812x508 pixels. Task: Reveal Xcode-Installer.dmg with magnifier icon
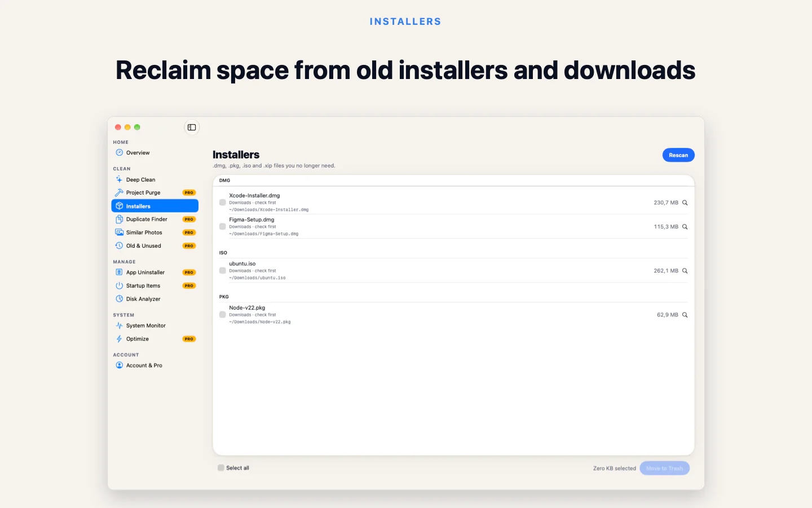coord(685,203)
